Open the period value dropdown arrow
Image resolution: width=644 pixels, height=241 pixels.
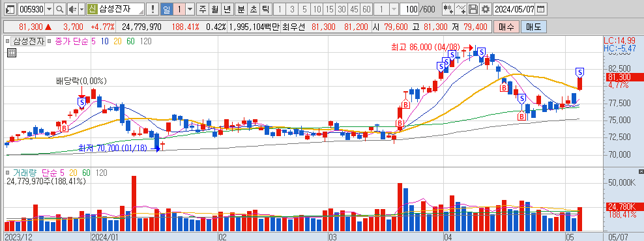tap(190, 9)
